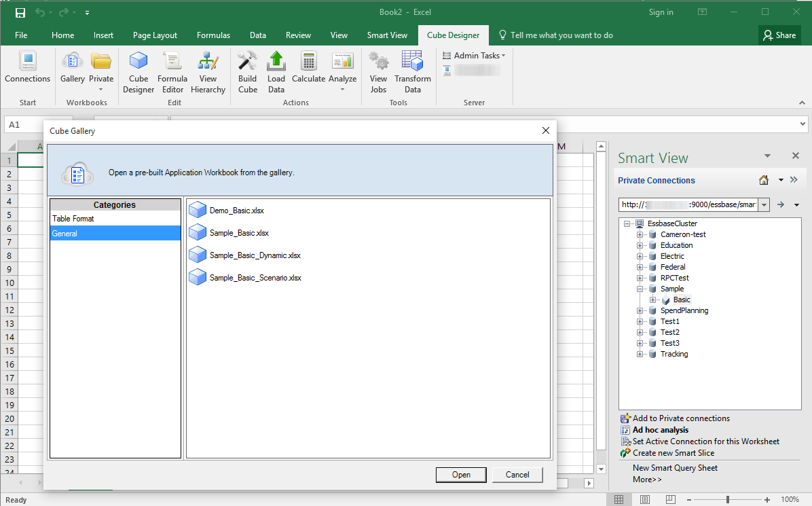The width and height of the screenshot is (812, 506).
Task: Switch to the Smart View ribbon tab
Action: point(388,35)
